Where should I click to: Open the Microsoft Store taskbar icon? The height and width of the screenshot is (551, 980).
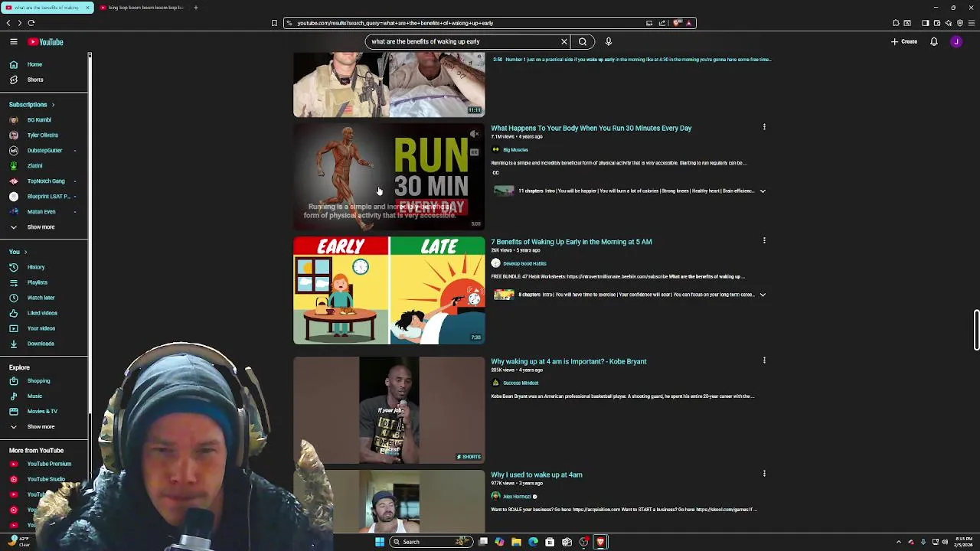pyautogui.click(x=550, y=542)
